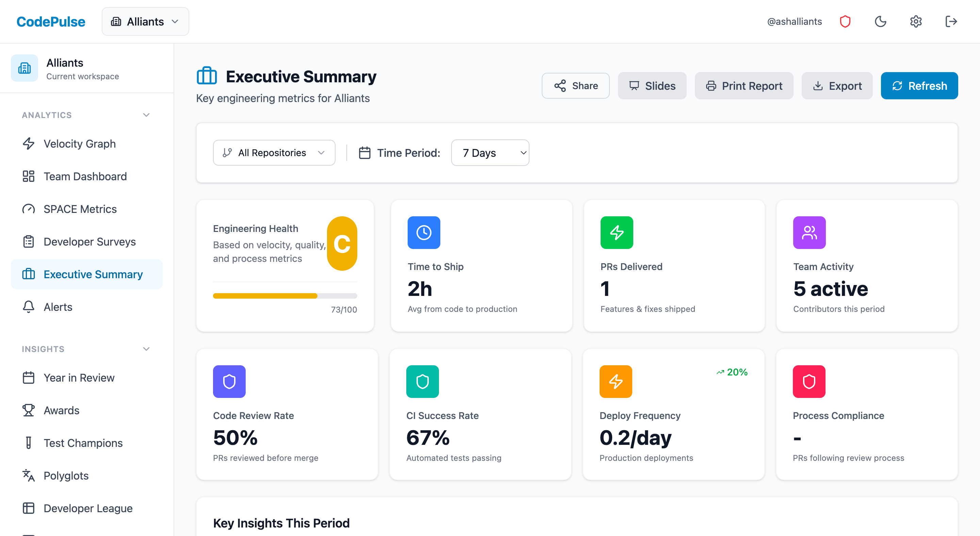Viewport: 980px width, 536px height.
Task: Select the All Repositories filter
Action: click(x=274, y=152)
